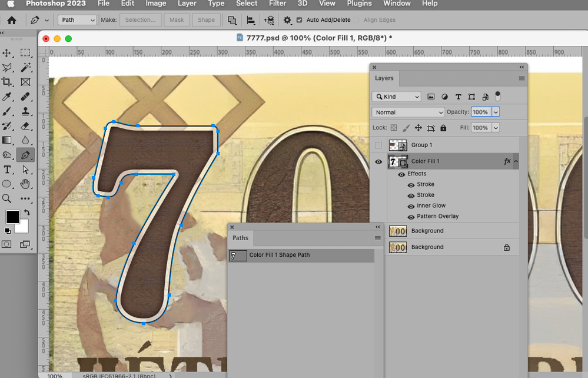Select the Color Fill 1 Shape Path entry
Viewport: 588px width, 378px height.
pos(281,256)
